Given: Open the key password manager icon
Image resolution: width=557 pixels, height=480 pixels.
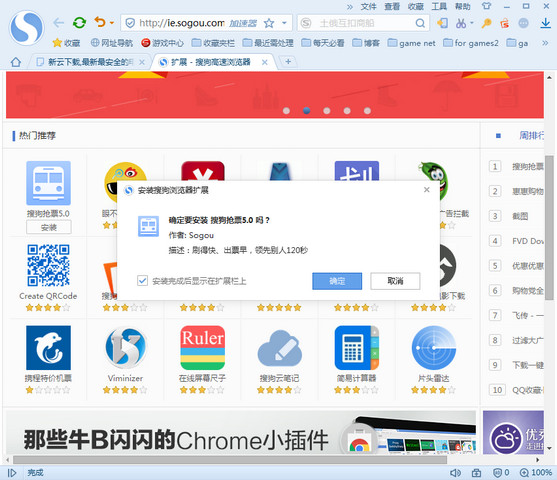Looking at the screenshot, I should 486,23.
